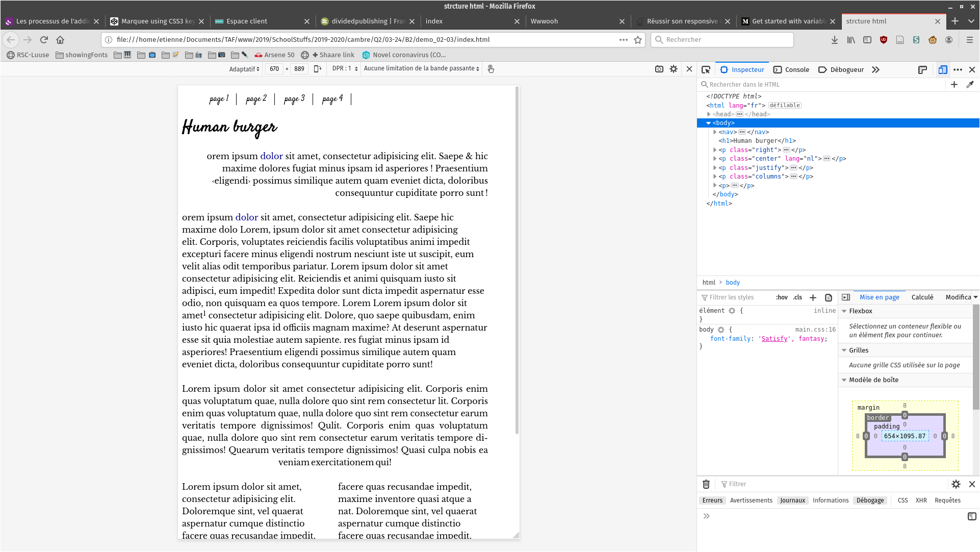Toggle the :hov pseudo-class panel
The image size is (980, 552).
point(782,297)
